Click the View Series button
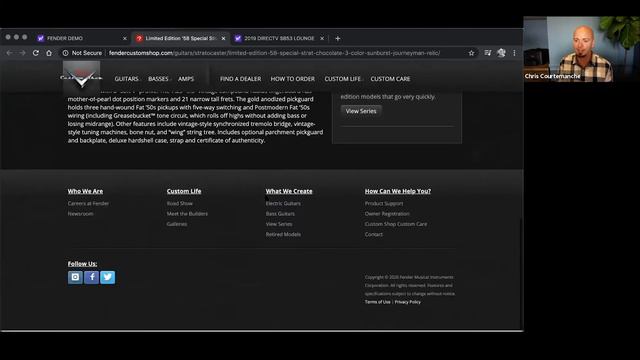The height and width of the screenshot is (360, 640). coord(361,111)
